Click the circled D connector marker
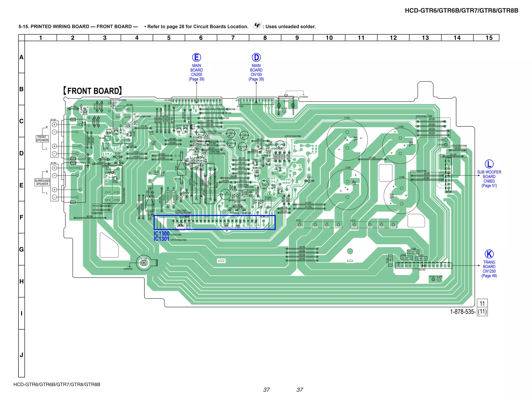Viewport: 532px width, 400px height. coord(256,57)
